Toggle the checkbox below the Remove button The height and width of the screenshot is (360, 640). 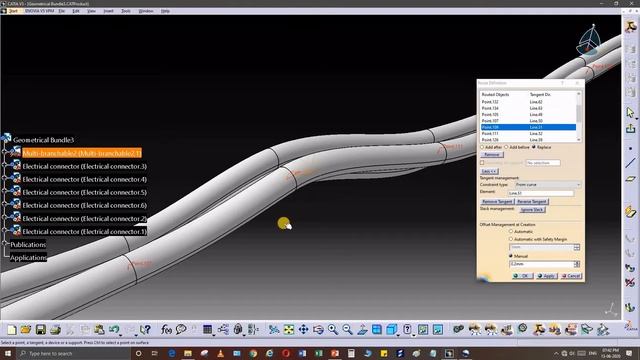(x=482, y=163)
